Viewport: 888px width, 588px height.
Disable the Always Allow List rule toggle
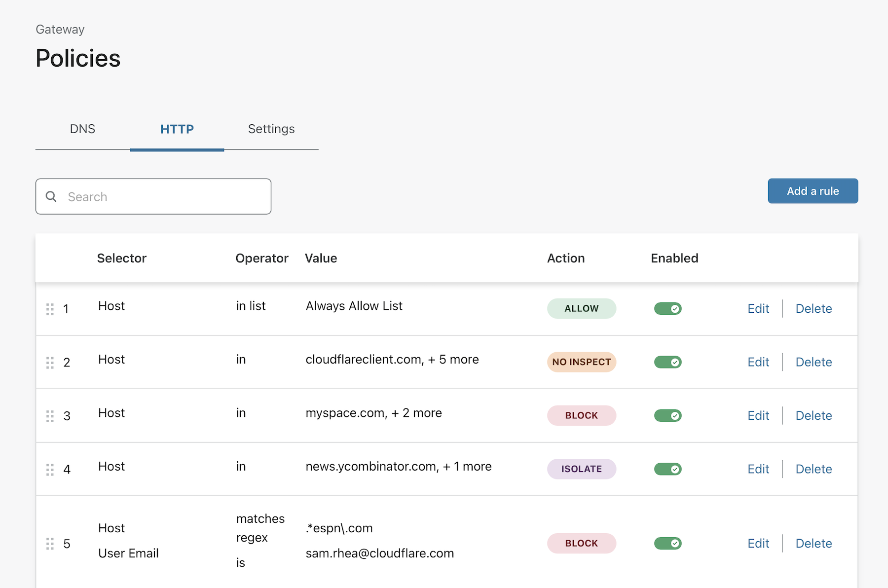[x=667, y=309]
